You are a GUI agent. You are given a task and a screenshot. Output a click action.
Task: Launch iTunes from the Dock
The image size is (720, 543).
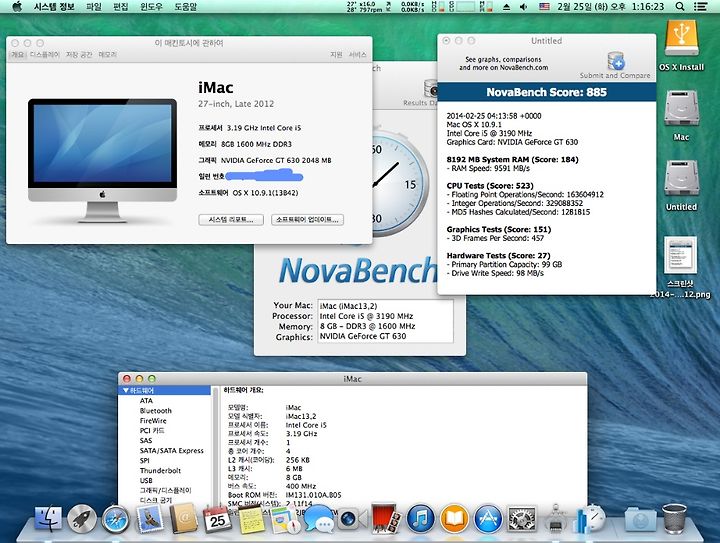coord(420,519)
